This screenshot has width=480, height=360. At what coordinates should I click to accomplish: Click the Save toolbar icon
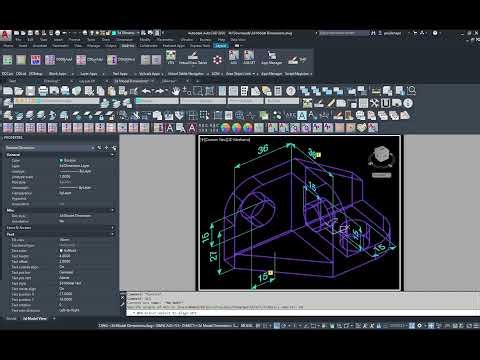[x=30, y=91]
